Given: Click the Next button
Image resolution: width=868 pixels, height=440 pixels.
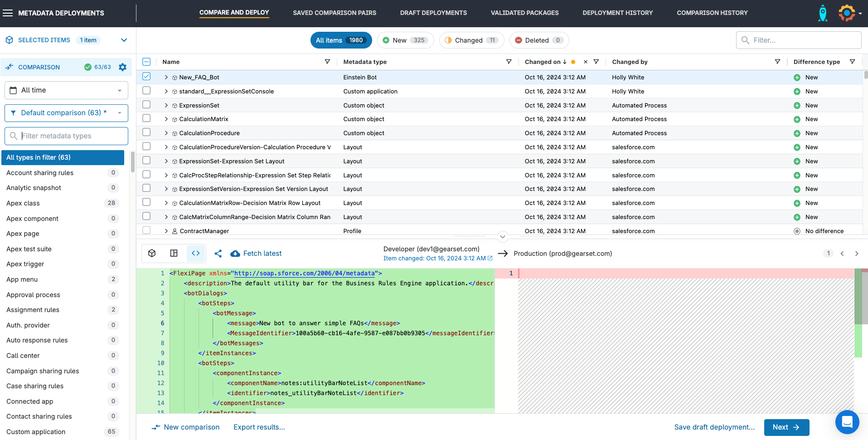Looking at the screenshot, I should (x=786, y=427).
